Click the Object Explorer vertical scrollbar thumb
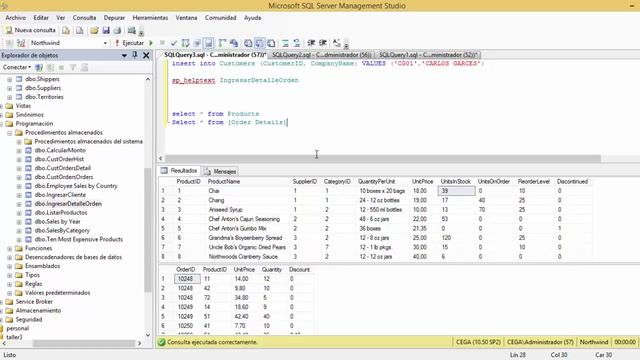640x360 pixels. click(x=148, y=231)
